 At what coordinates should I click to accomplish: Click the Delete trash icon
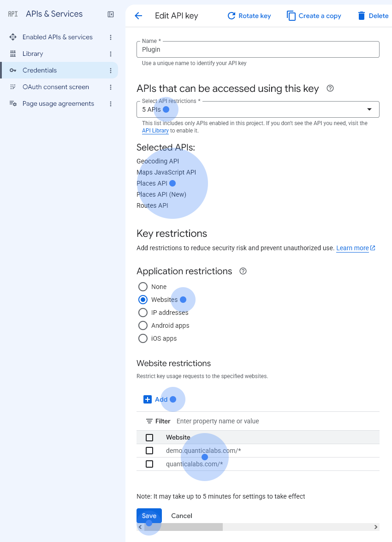click(361, 16)
